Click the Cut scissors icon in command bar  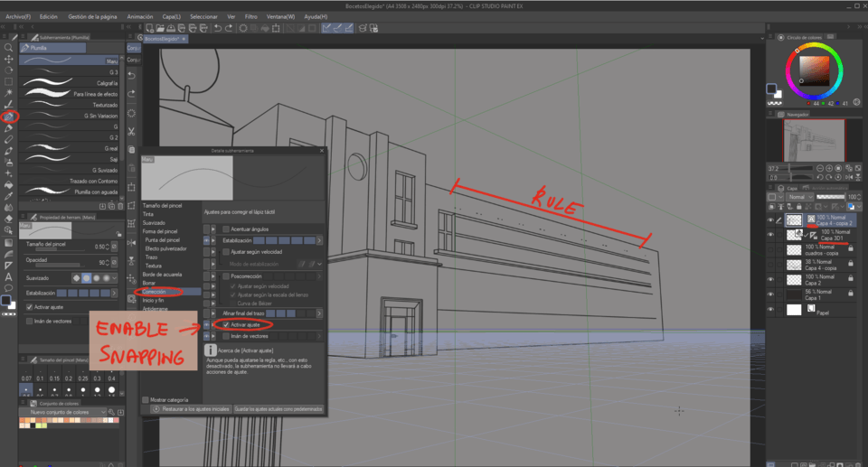click(x=132, y=132)
